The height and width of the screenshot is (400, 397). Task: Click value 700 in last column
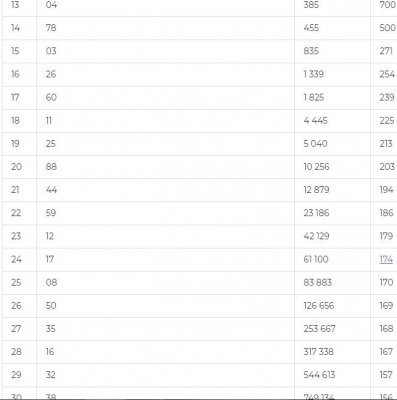(x=387, y=5)
